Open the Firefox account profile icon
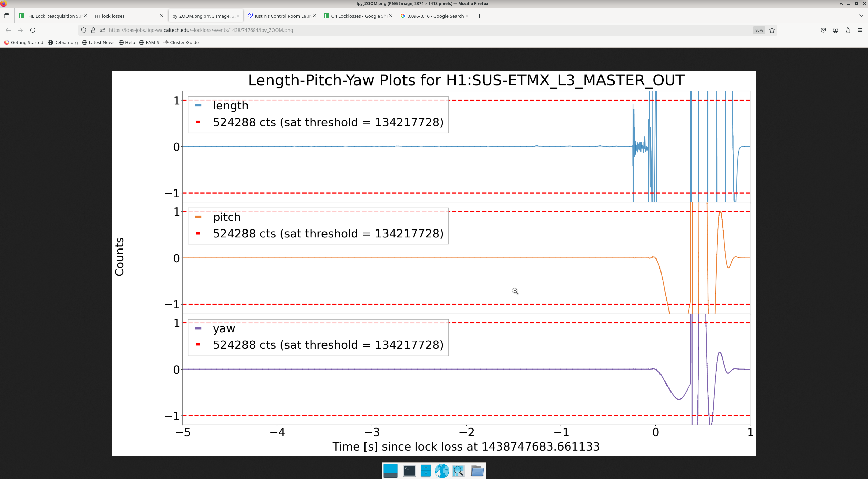Screen dimensions: 868x479 pos(835,30)
